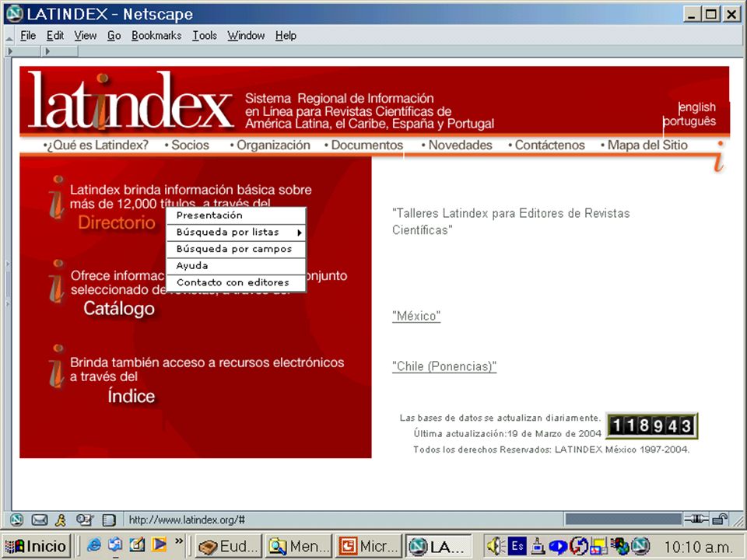The width and height of the screenshot is (747, 560).
Task: Open the Window menu
Action: click(x=246, y=36)
